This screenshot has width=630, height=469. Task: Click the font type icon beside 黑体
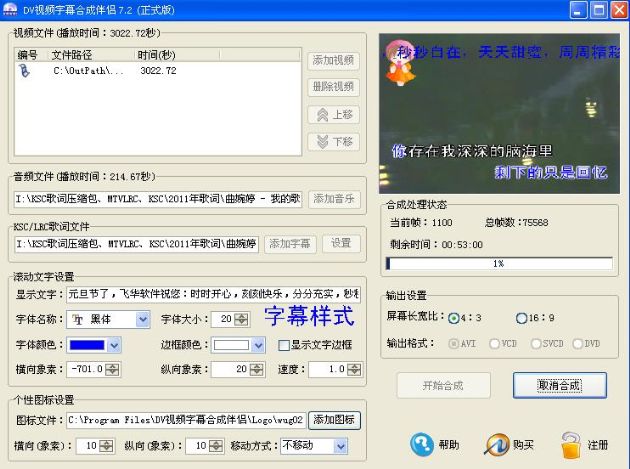(79, 319)
